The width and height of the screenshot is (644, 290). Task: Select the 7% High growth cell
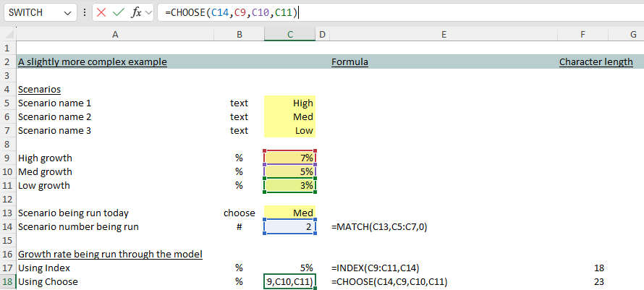click(x=289, y=158)
